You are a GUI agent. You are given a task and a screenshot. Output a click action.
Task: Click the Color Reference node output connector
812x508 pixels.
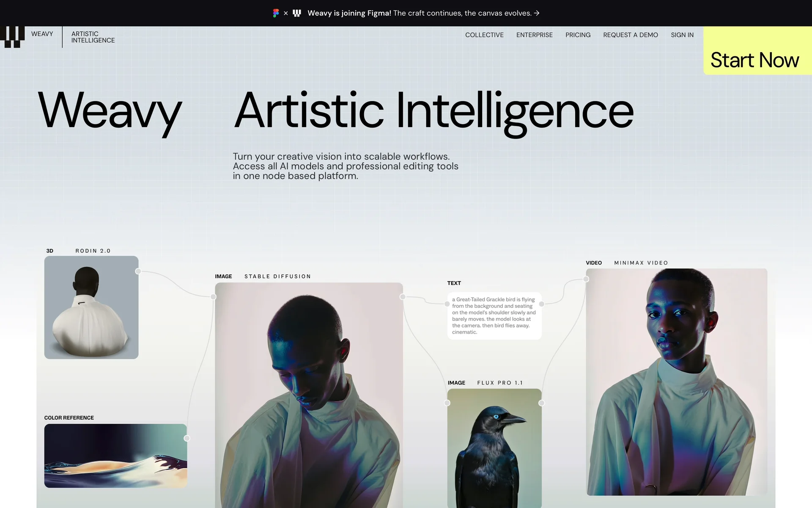(187, 438)
